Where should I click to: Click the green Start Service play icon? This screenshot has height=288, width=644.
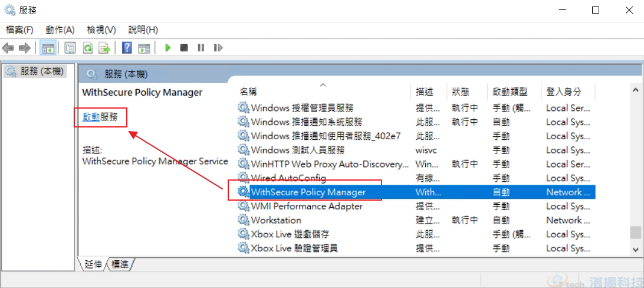167,48
